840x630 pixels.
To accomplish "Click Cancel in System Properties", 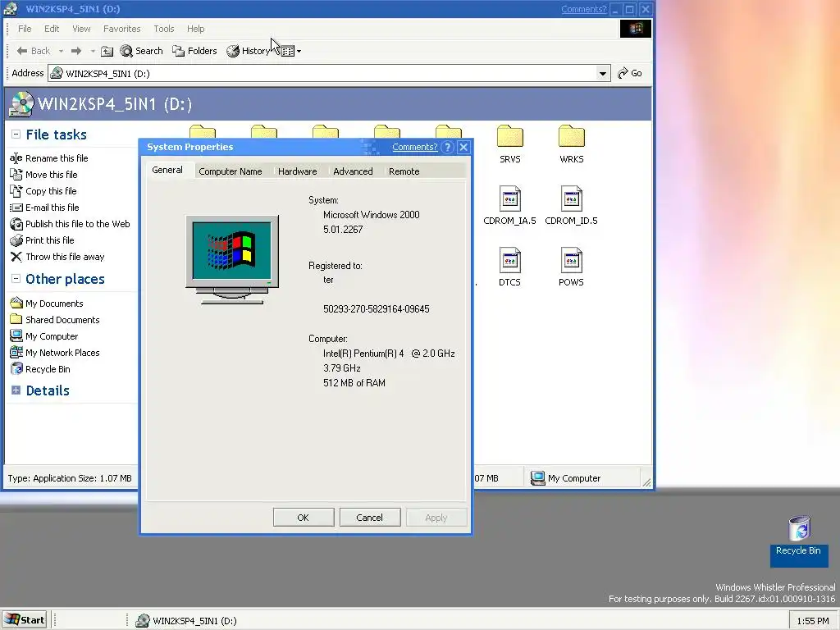I will click(x=370, y=518).
